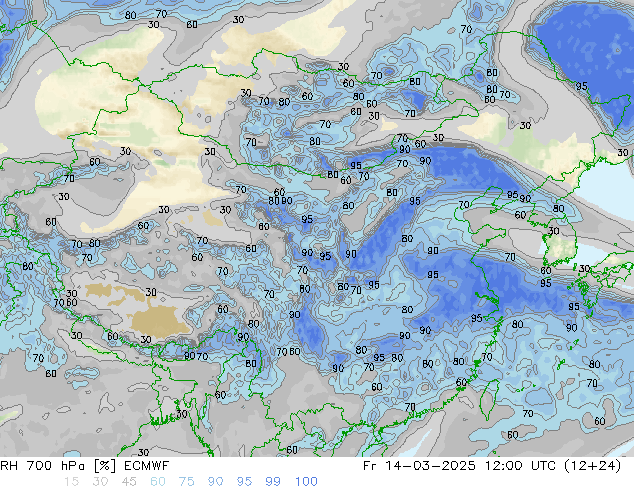Select legend value 75 in color scale
The width and height of the screenshot is (634, 490).
(x=186, y=482)
